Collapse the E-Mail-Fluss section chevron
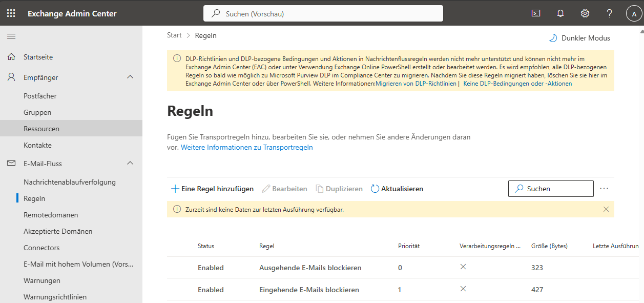The width and height of the screenshot is (644, 303). pyautogui.click(x=130, y=164)
